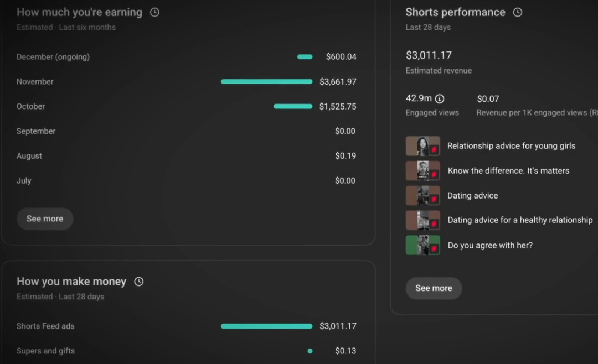Open 'Dating advice for a healthy relationship' title
Viewport: 598px width, 364px height.
(520, 220)
